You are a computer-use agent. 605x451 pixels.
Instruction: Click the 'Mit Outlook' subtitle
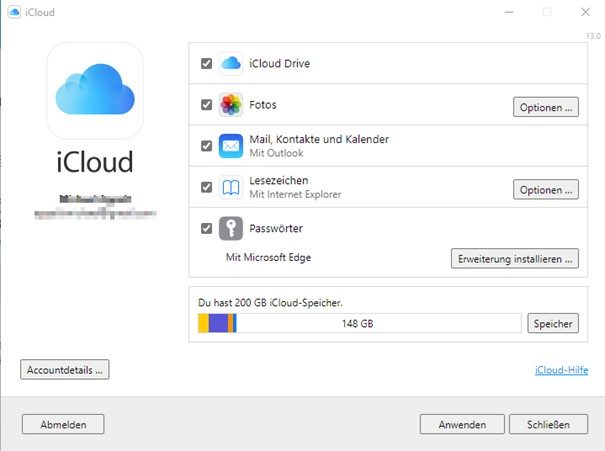coord(276,153)
